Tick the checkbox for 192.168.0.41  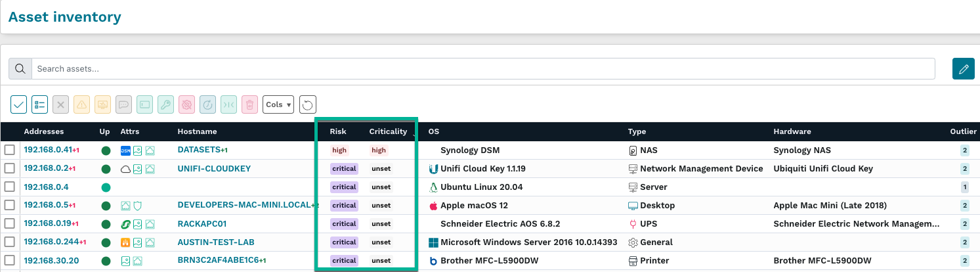(9, 150)
